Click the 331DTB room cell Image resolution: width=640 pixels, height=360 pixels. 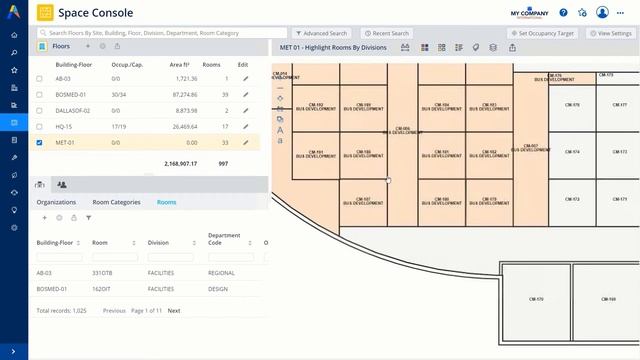click(x=102, y=273)
